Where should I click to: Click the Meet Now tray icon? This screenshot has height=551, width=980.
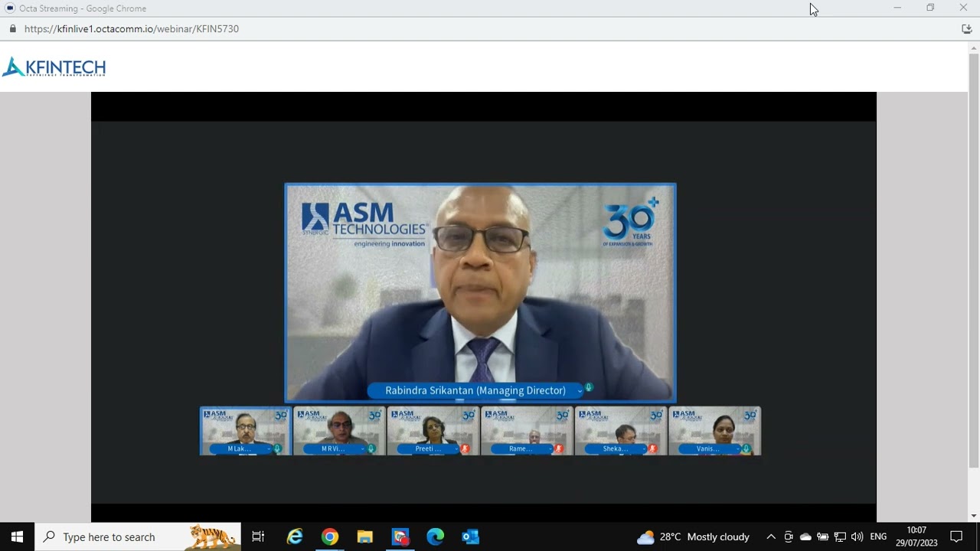click(789, 536)
